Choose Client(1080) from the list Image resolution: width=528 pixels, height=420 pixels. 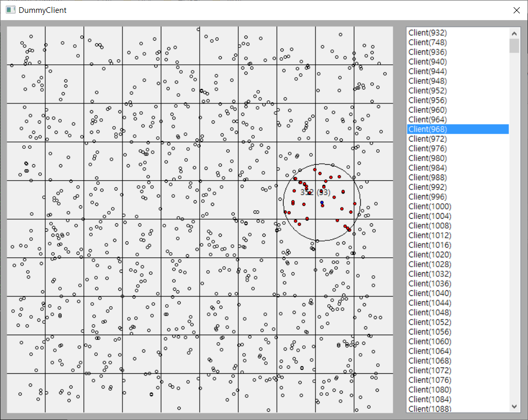point(457,390)
